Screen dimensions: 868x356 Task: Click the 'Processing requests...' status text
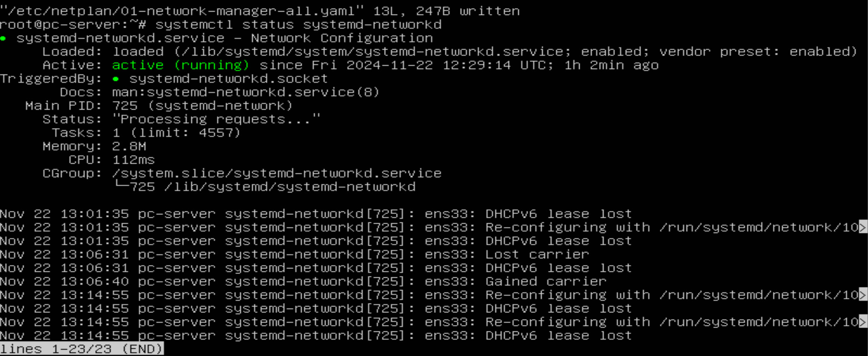pyautogui.click(x=216, y=119)
